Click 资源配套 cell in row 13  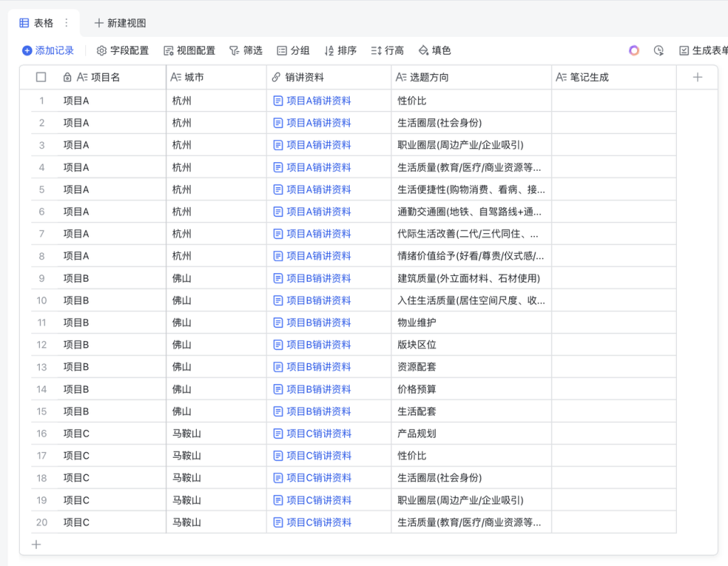tap(471, 367)
